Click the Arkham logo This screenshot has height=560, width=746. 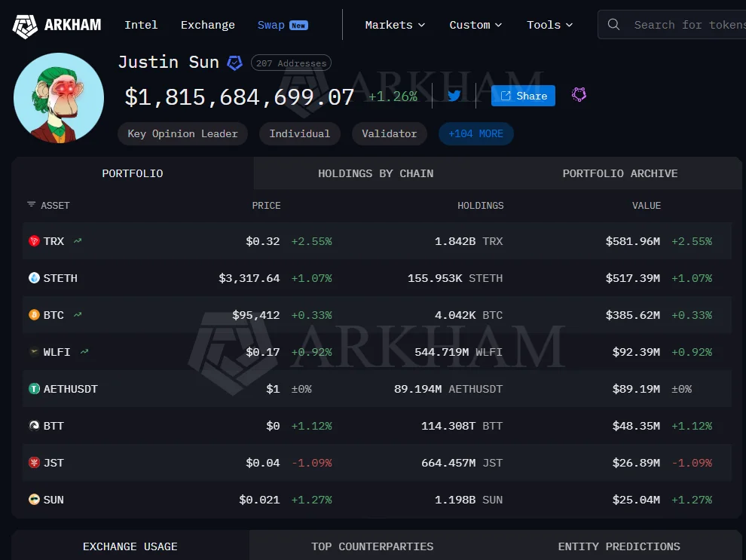(26, 25)
